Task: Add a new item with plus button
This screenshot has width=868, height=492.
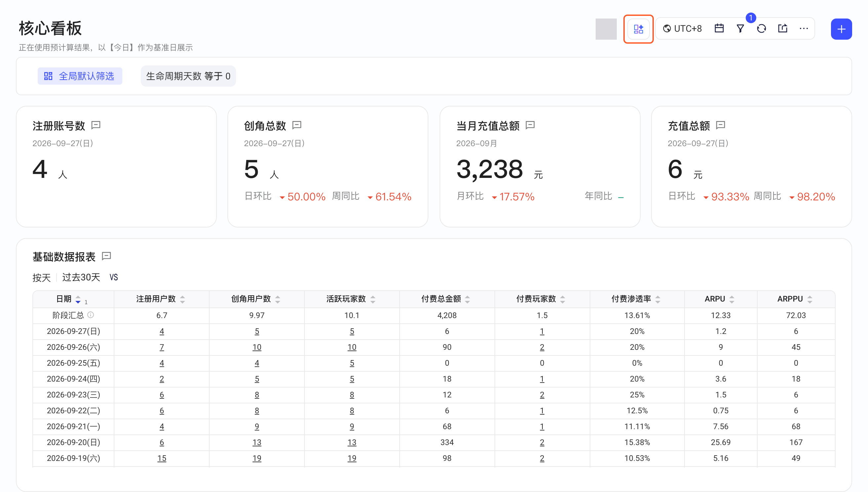Action: pos(841,29)
